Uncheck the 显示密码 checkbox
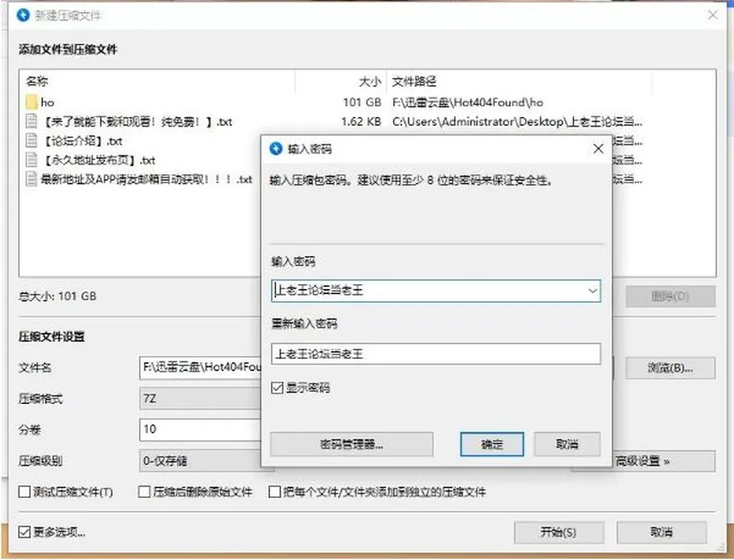The image size is (734, 560). tap(277, 388)
